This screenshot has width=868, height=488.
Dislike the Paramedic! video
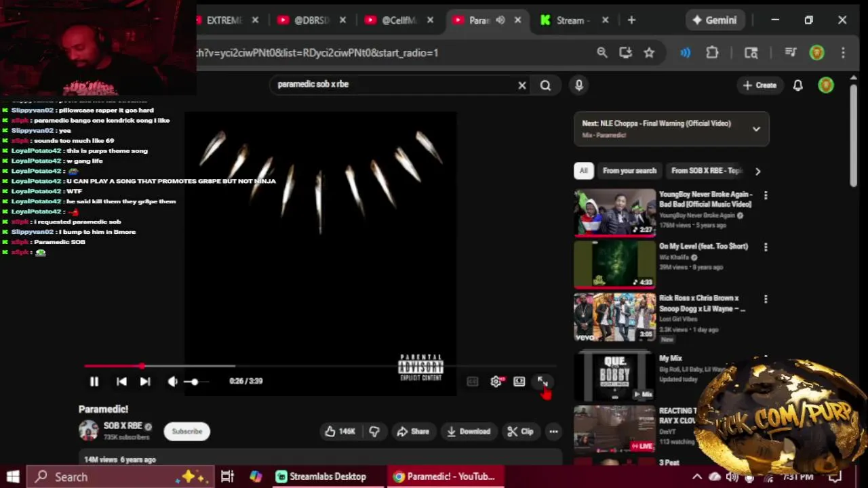click(x=374, y=432)
